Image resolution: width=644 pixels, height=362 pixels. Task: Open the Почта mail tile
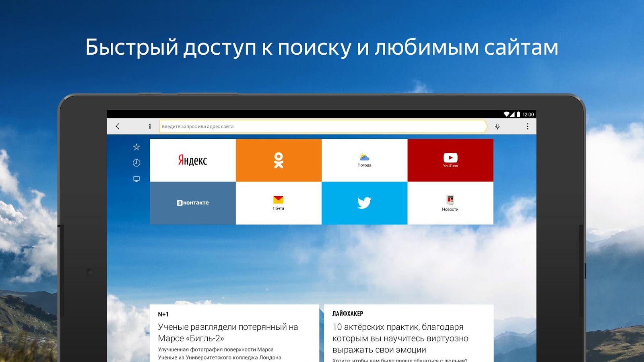(x=279, y=203)
